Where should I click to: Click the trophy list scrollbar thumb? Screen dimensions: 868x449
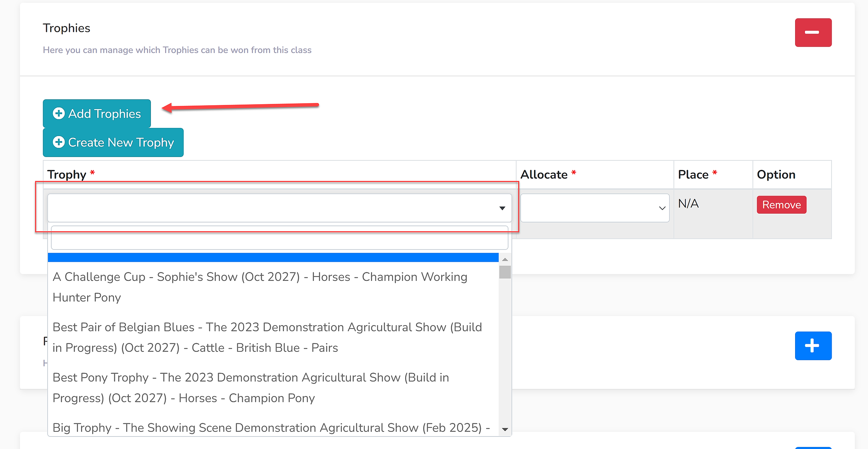click(x=505, y=272)
